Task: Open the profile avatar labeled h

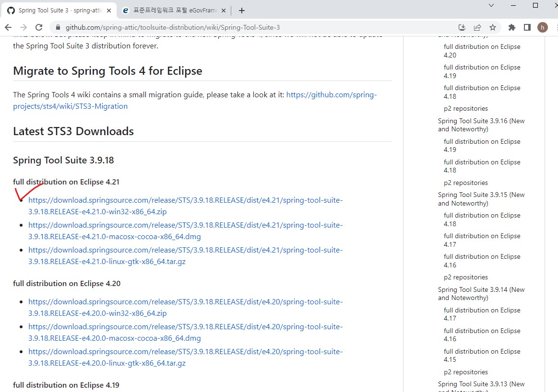Action: click(x=542, y=27)
